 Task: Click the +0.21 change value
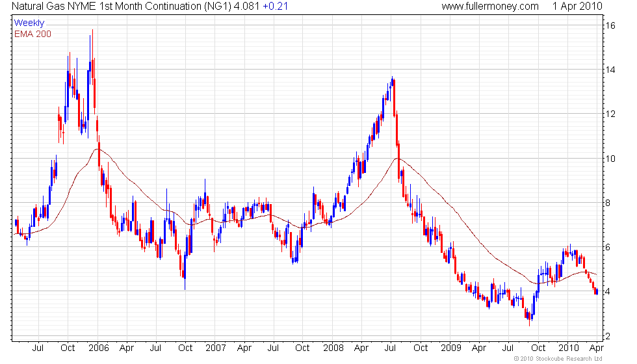point(276,6)
